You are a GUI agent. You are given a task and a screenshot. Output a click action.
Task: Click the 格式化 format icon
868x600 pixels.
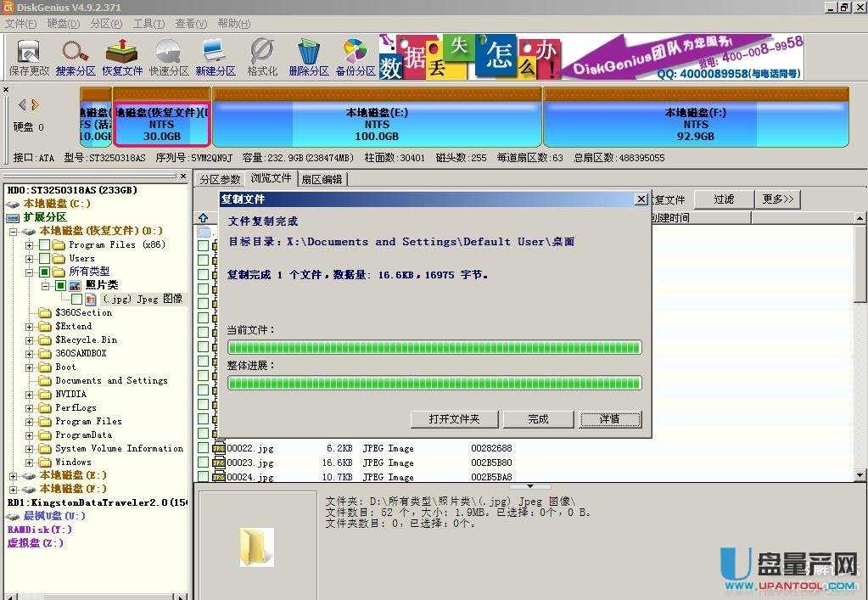click(262, 56)
